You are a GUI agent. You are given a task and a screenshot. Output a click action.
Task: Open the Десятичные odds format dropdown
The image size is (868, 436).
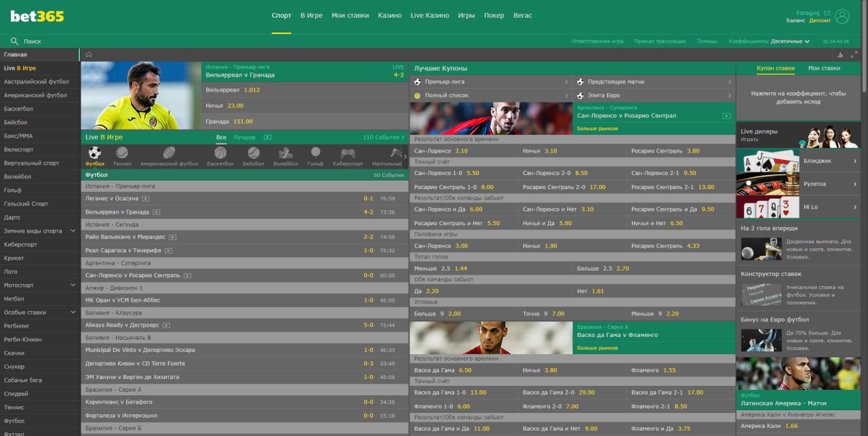tap(791, 41)
